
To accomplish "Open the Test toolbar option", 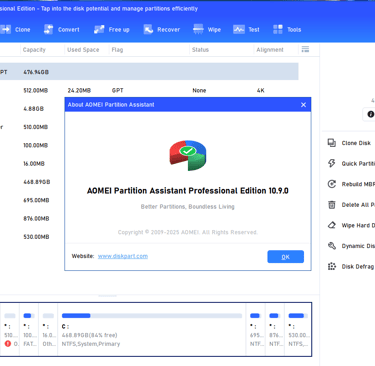I will coord(246,30).
